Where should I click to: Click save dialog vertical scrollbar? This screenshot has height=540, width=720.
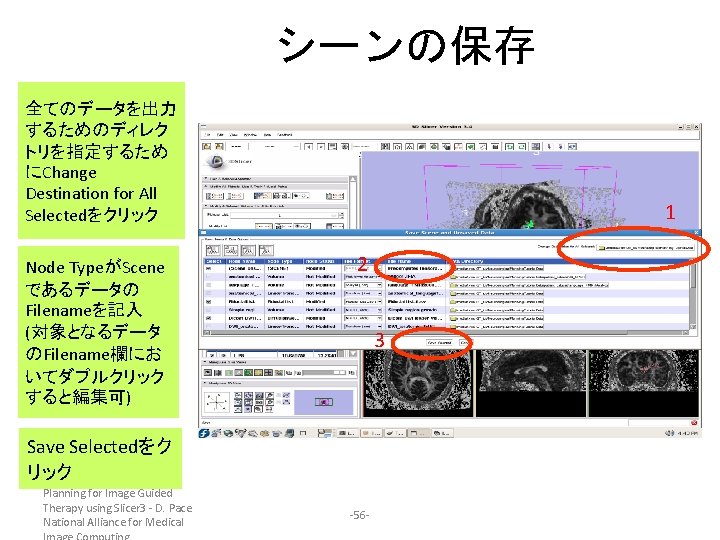click(x=693, y=294)
